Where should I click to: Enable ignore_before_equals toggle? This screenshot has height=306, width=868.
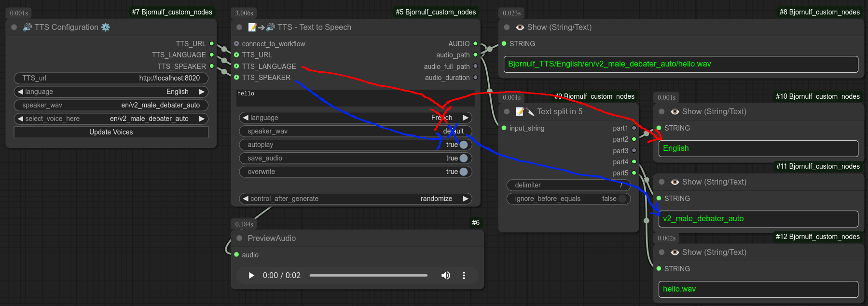click(x=622, y=199)
